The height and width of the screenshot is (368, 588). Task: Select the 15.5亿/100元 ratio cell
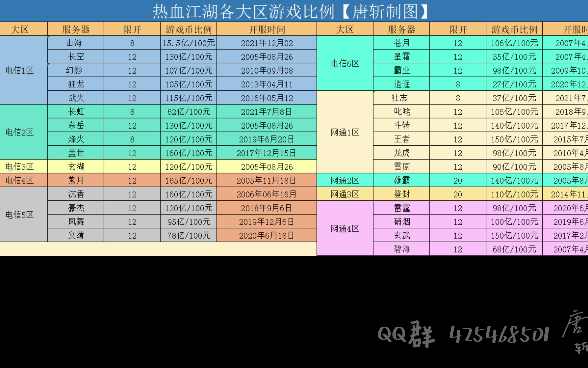[188, 42]
